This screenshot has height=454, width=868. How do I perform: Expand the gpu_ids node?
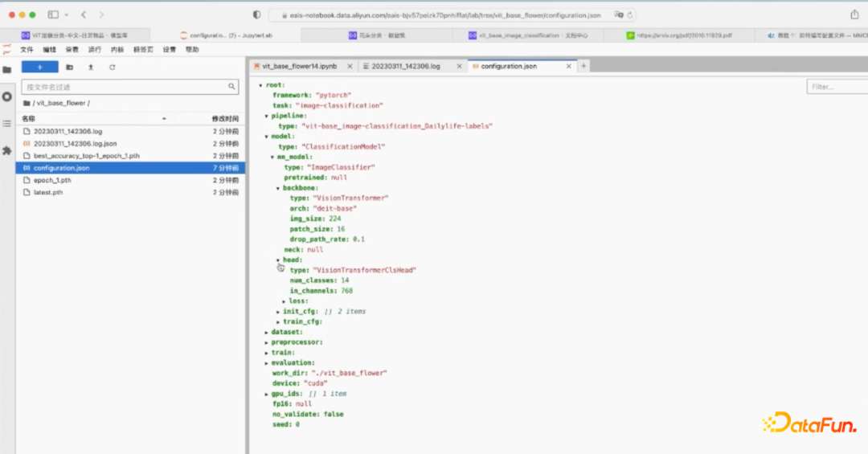266,394
